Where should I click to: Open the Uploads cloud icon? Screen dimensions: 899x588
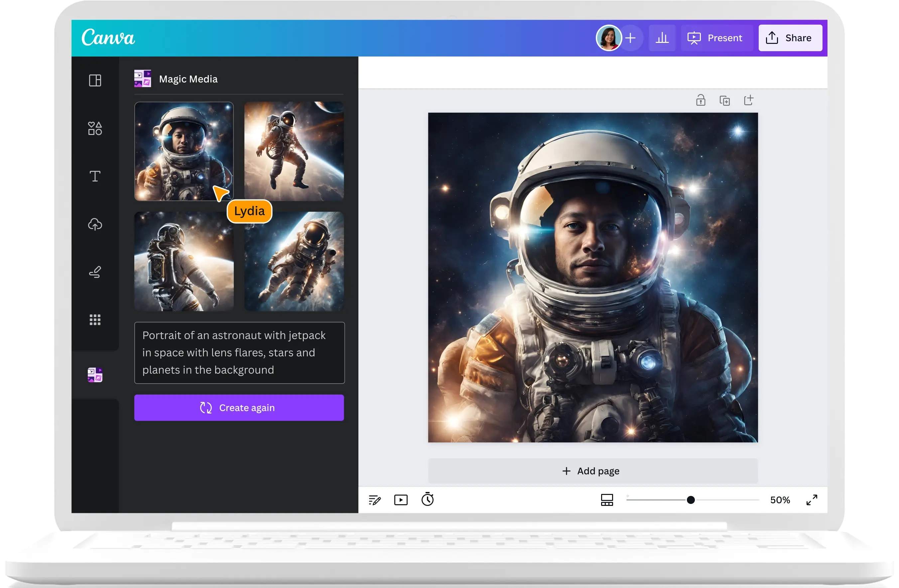click(x=95, y=224)
